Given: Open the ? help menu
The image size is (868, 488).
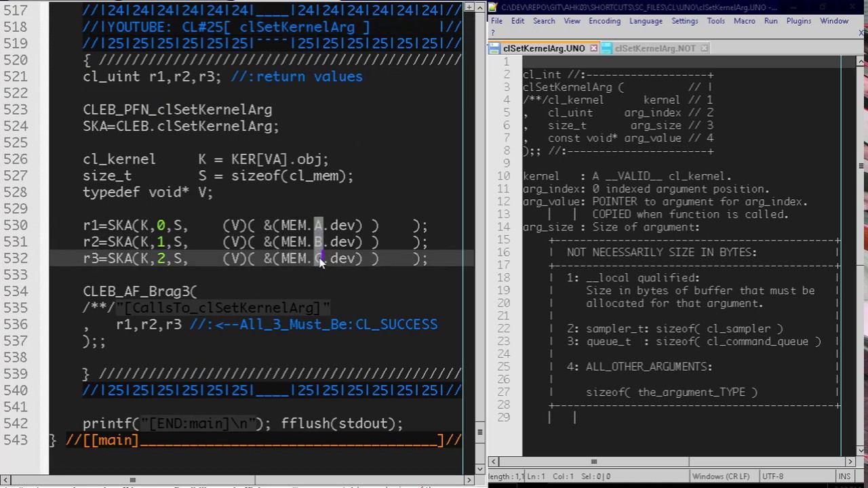Looking at the screenshot, I should coord(494,32).
